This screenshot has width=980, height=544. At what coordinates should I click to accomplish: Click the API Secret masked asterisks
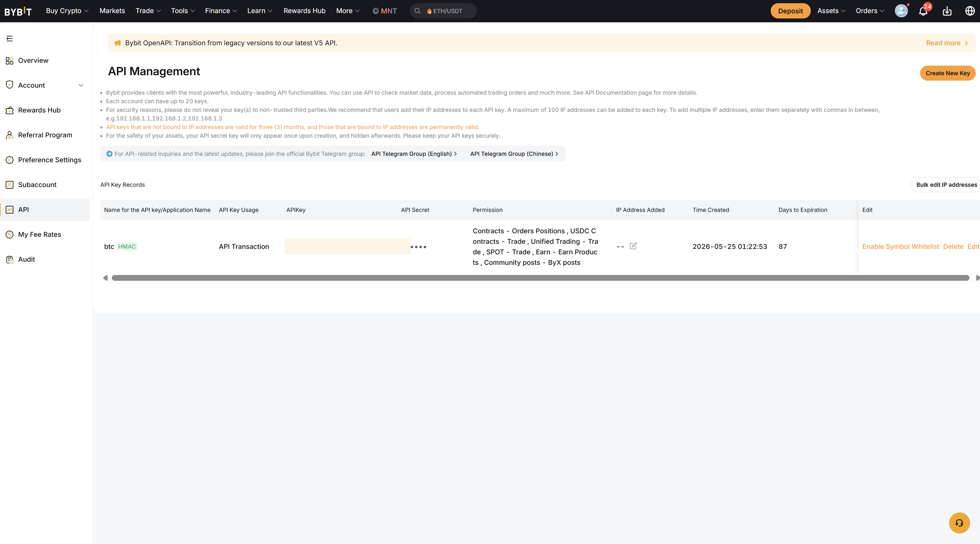pyautogui.click(x=419, y=247)
